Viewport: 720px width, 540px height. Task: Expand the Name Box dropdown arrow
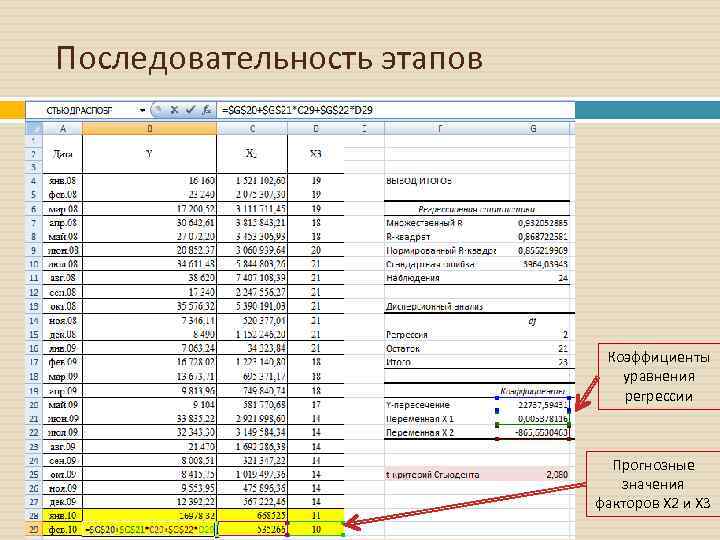[142, 110]
